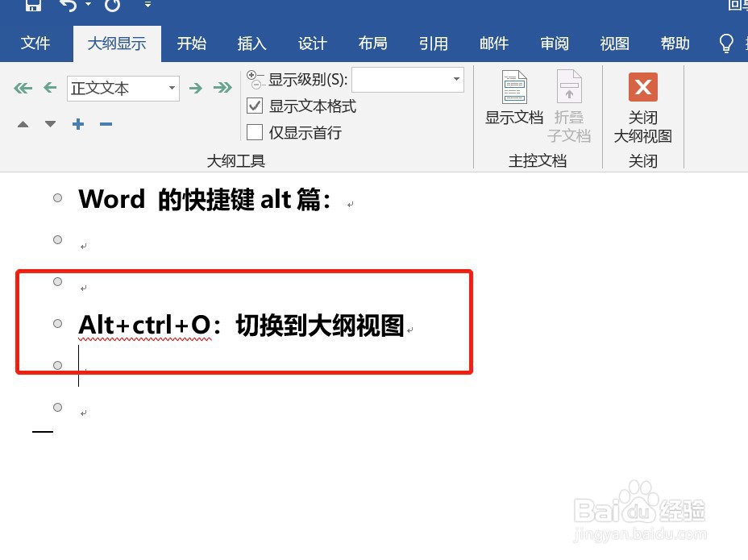748x560 pixels.
Task: Enable 仅显示首行 checkbox
Action: click(x=255, y=132)
